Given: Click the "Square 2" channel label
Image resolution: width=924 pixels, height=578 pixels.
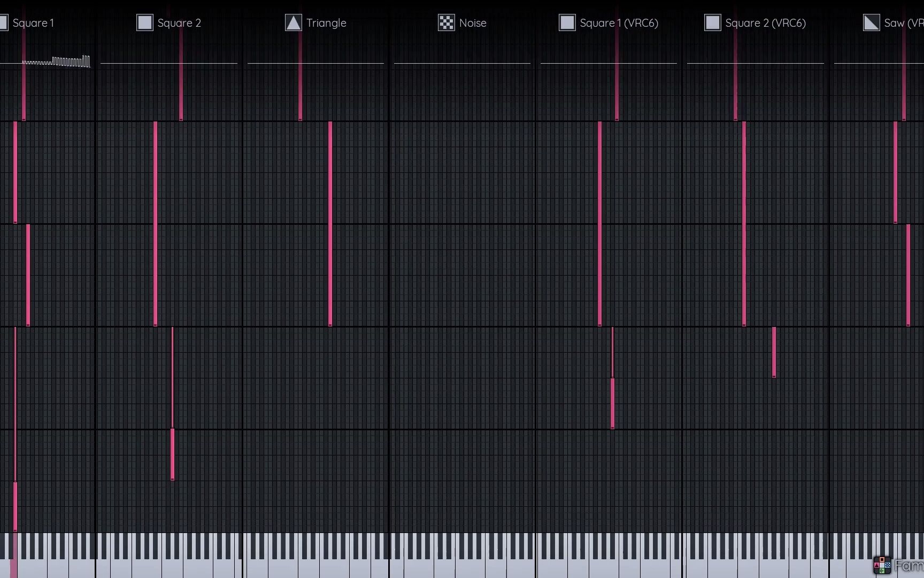Looking at the screenshot, I should coord(179,23).
